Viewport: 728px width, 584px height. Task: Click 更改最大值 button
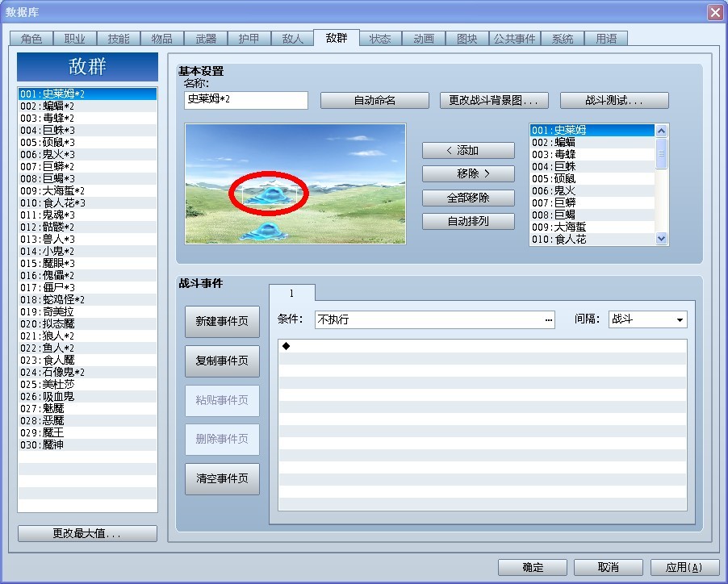(x=87, y=533)
